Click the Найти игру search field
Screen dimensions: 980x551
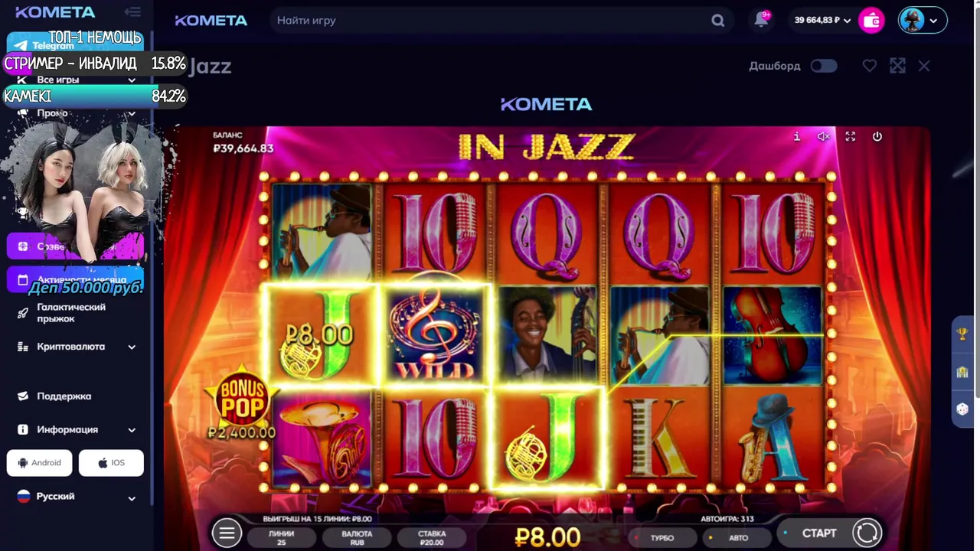click(x=490, y=21)
